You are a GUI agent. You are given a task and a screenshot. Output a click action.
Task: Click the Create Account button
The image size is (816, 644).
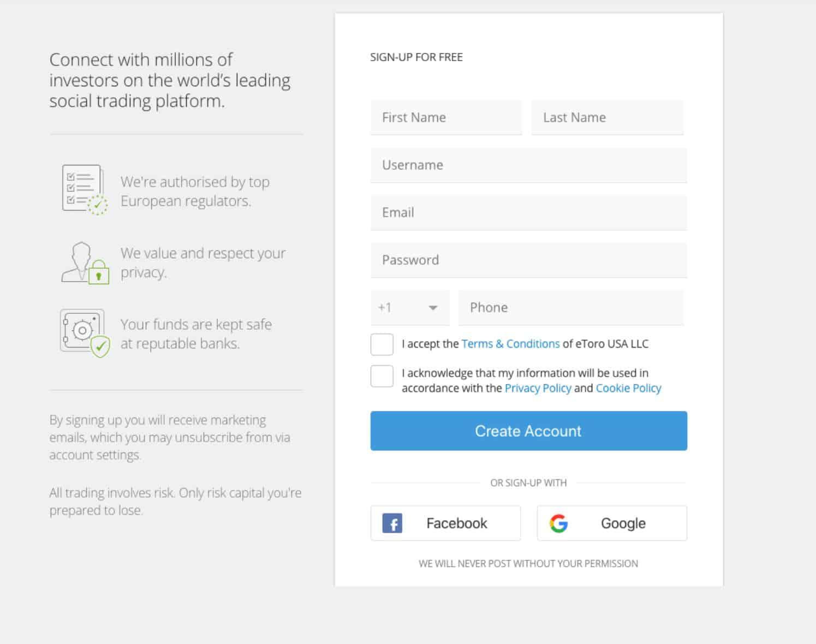(528, 431)
